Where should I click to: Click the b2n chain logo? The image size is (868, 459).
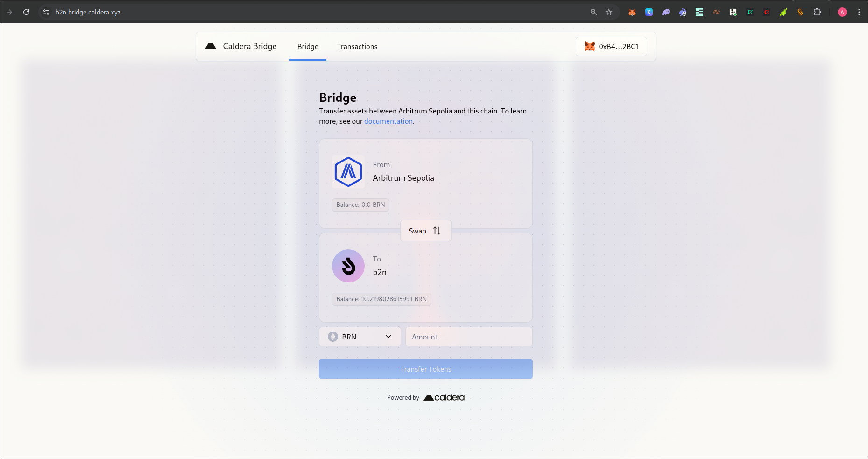click(348, 266)
